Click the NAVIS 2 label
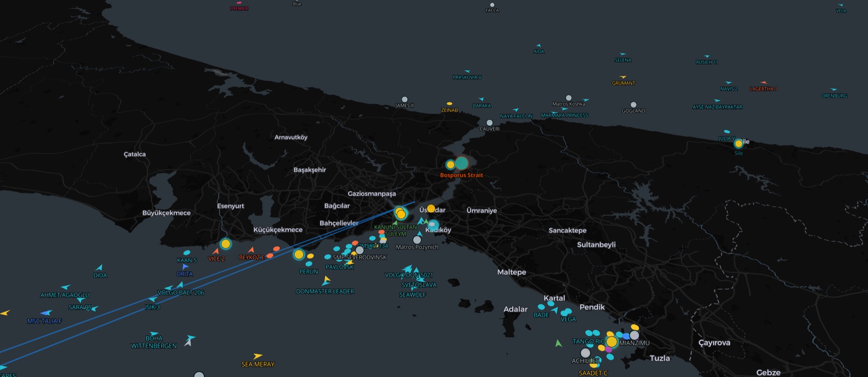 pos(729,89)
